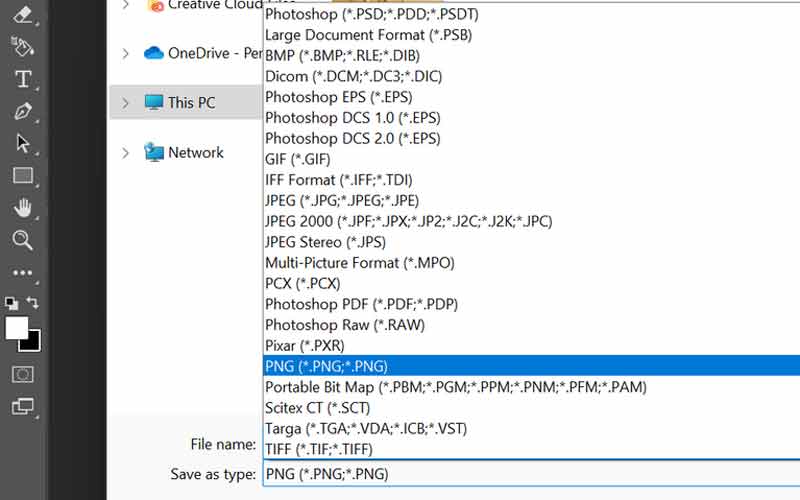Image resolution: width=800 pixels, height=500 pixels.
Task: Open the Edit Toolbar three-dots menu
Action: (x=22, y=272)
